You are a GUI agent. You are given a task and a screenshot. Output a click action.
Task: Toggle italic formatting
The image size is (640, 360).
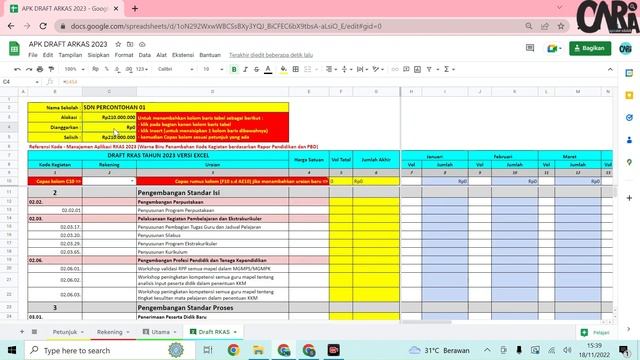[x=245, y=69]
